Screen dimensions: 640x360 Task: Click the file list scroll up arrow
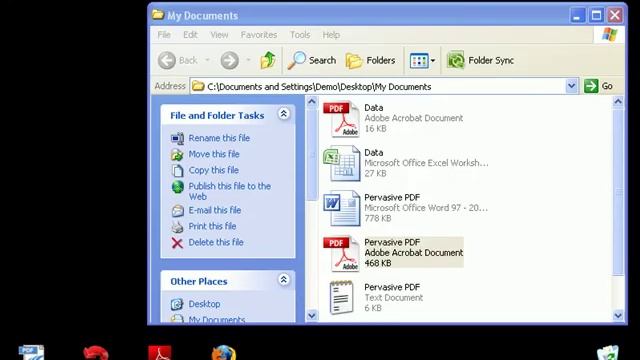point(618,101)
